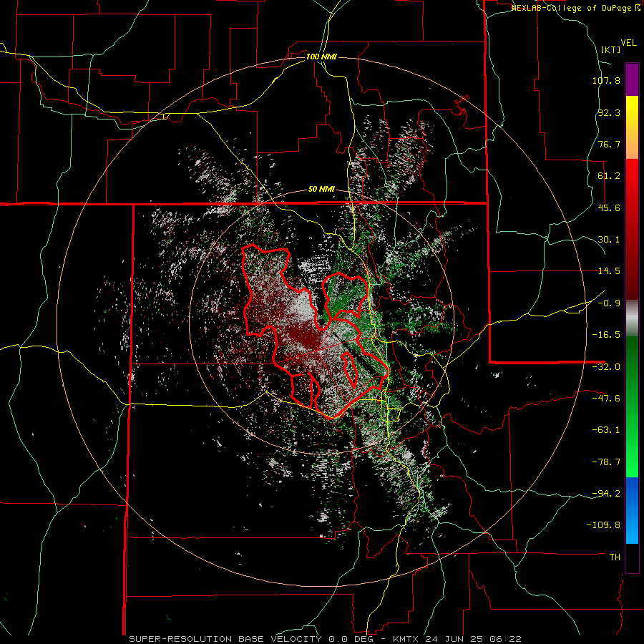The height and width of the screenshot is (644, 644).
Task: Click the 61.2 legend value
Action: point(609,176)
